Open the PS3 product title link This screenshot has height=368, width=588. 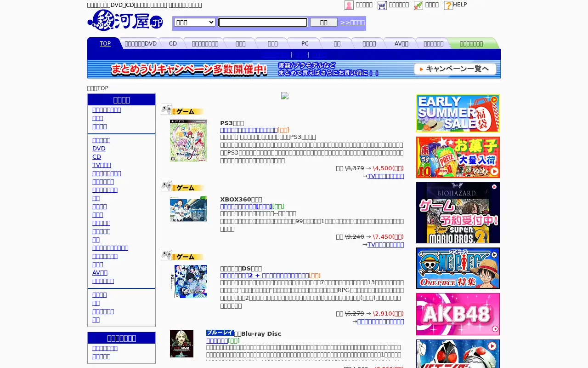pyautogui.click(x=249, y=130)
